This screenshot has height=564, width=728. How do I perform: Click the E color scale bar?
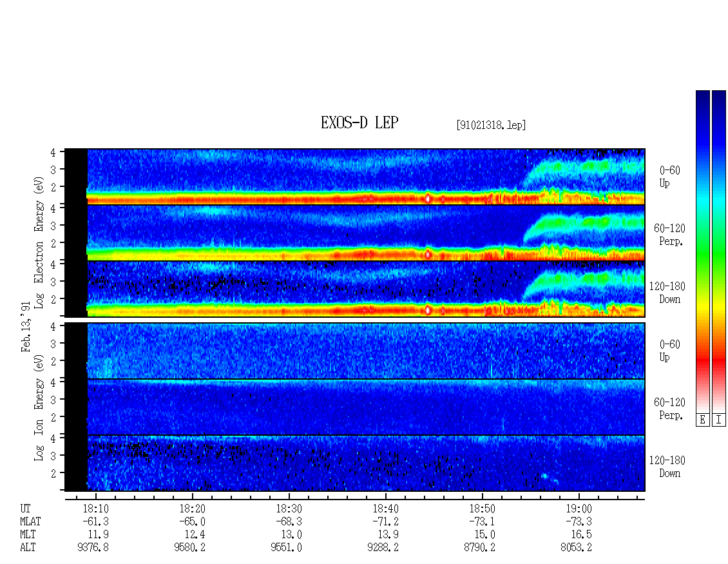click(702, 251)
